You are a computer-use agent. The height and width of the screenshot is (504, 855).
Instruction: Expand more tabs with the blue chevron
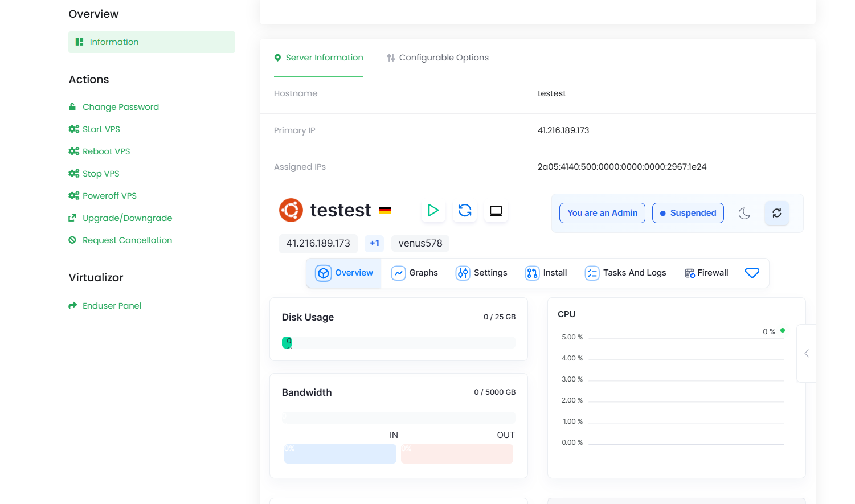(x=752, y=273)
